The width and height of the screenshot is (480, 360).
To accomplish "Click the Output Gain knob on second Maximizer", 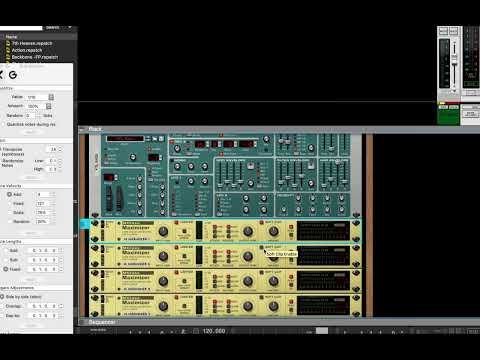I will click(248, 256).
